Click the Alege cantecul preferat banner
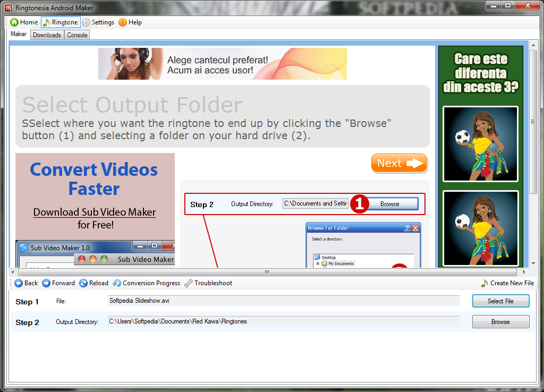 223,64
